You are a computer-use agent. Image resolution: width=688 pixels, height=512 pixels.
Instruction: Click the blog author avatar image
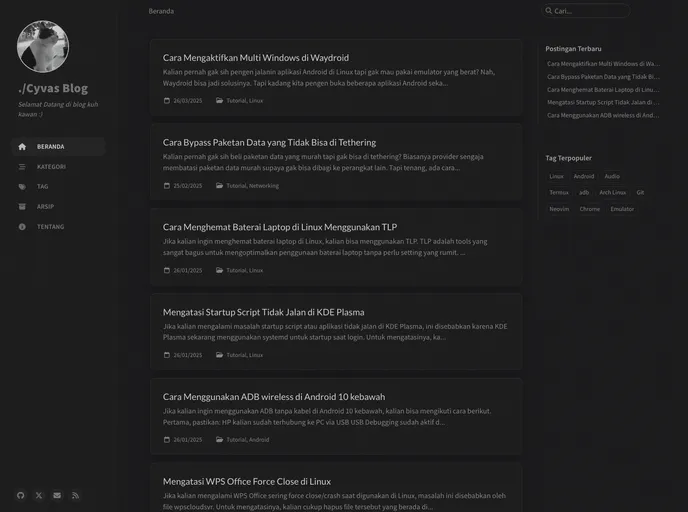tap(43, 47)
